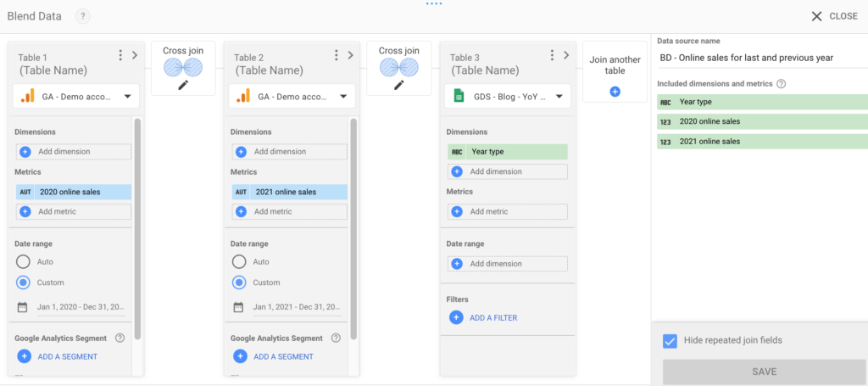Open Table 2 data source dropdown
The width and height of the screenshot is (868, 386).
[292, 97]
